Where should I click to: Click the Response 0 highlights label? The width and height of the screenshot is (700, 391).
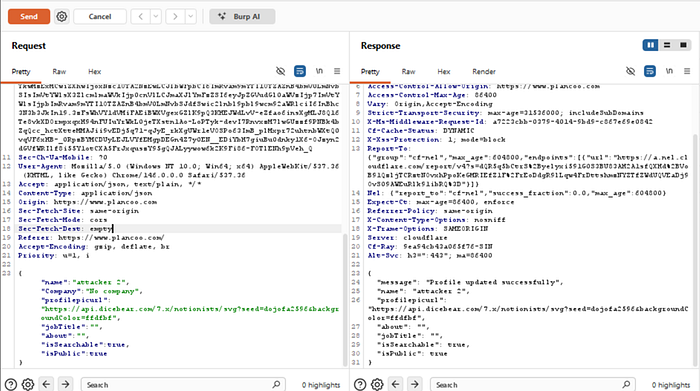click(671, 385)
